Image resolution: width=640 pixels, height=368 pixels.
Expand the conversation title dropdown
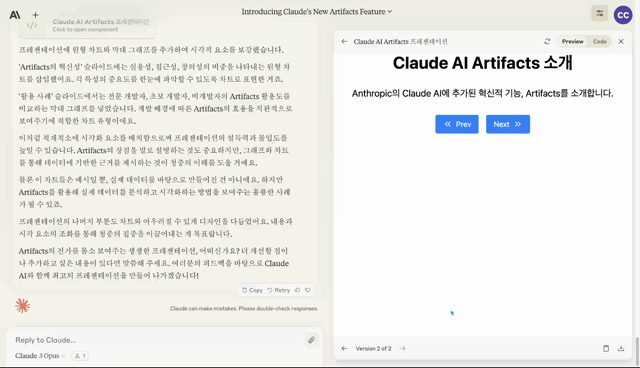pos(316,11)
